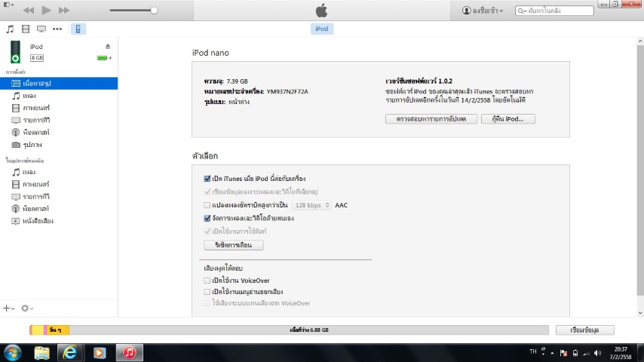Uncheck 'Open iTunes when iPod is connected'
Image resolution: width=644 pixels, height=362 pixels.
click(207, 179)
